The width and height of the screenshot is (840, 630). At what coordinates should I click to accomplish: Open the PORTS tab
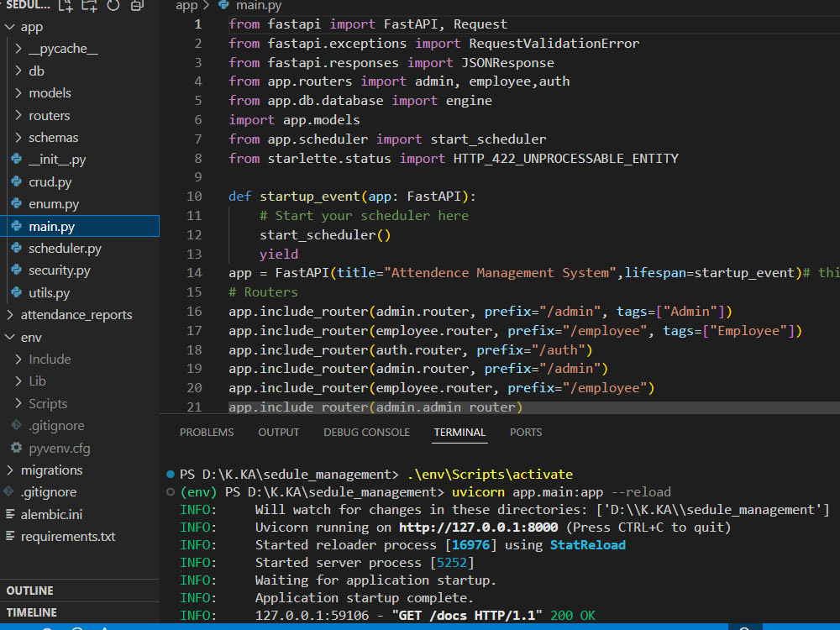(x=526, y=433)
